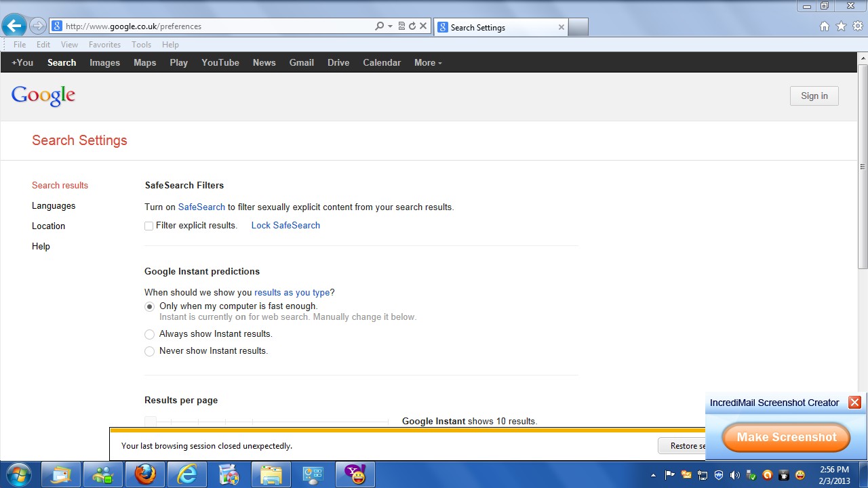Viewport: 868px width, 488px height.
Task: Open the Windows Start menu
Action: click(x=18, y=474)
